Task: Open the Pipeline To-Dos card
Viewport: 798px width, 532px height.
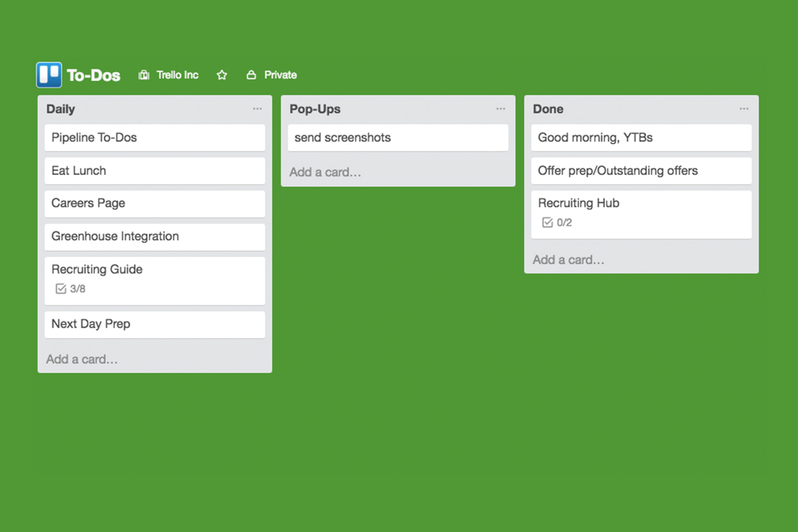Action: coord(155,138)
